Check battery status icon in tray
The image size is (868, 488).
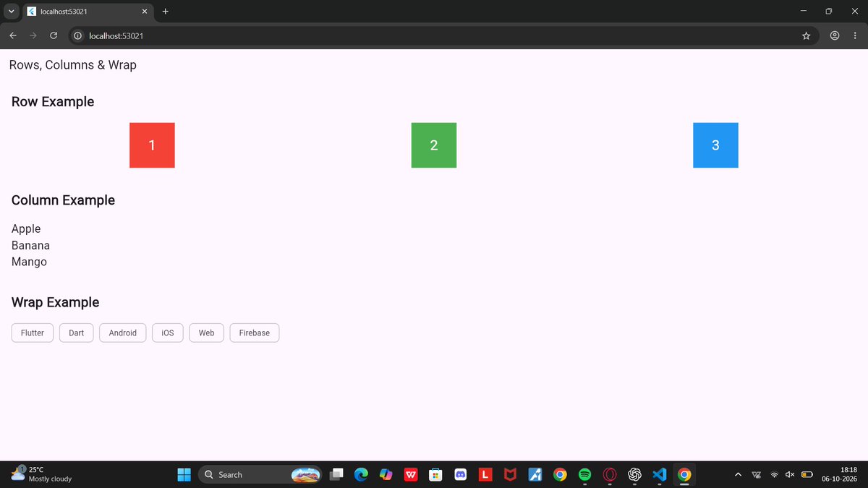807,474
